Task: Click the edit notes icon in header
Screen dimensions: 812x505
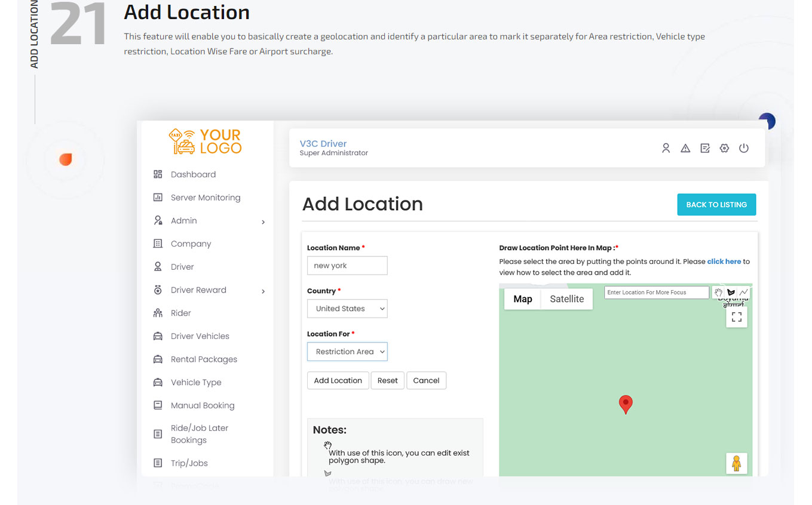Action: pyautogui.click(x=705, y=148)
